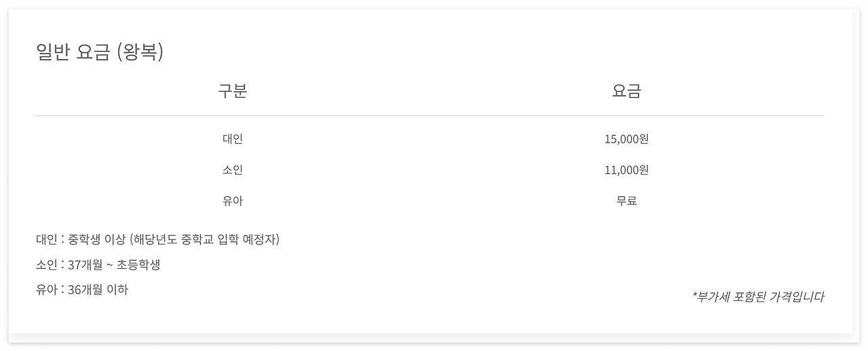
Task: Select the 대인 cell in the table
Action: 233,138
